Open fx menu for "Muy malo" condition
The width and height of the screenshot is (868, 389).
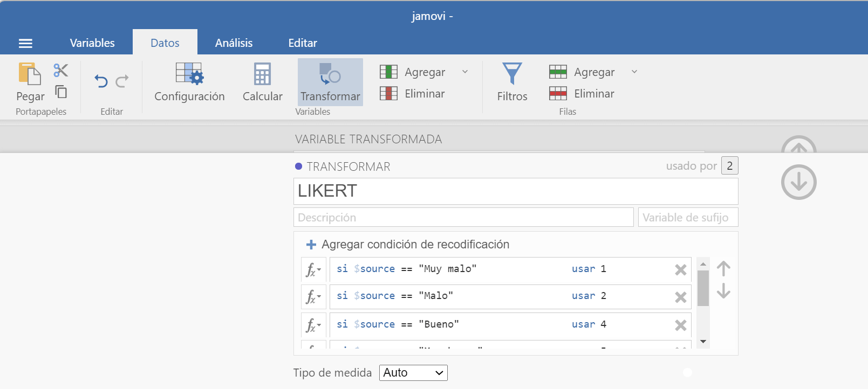click(x=313, y=269)
